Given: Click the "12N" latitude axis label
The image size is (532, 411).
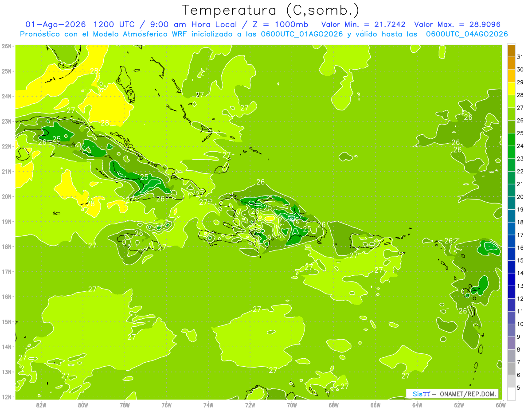Looking at the screenshot, I should (7, 397).
